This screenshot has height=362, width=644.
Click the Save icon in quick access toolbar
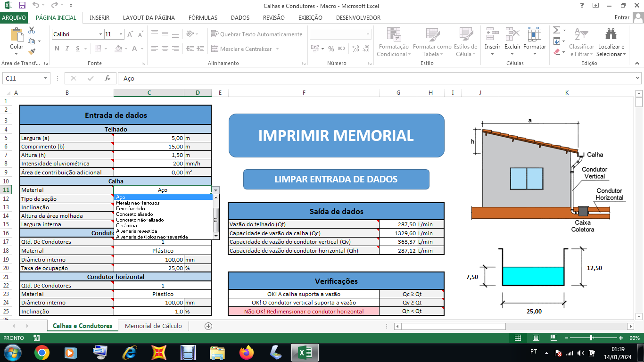[x=22, y=6]
